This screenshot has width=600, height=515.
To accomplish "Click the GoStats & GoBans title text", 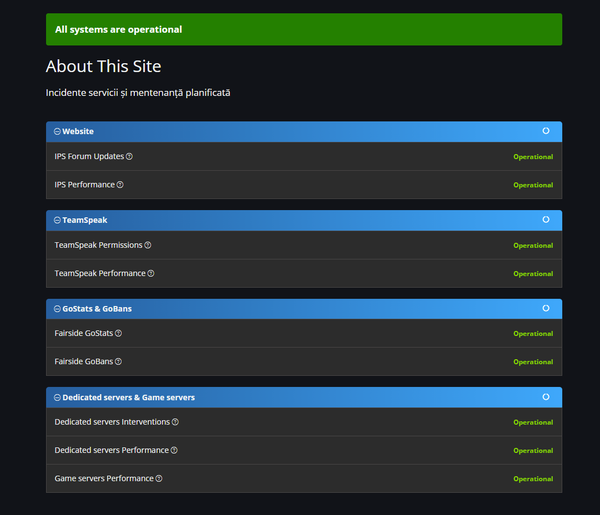I will tap(97, 309).
